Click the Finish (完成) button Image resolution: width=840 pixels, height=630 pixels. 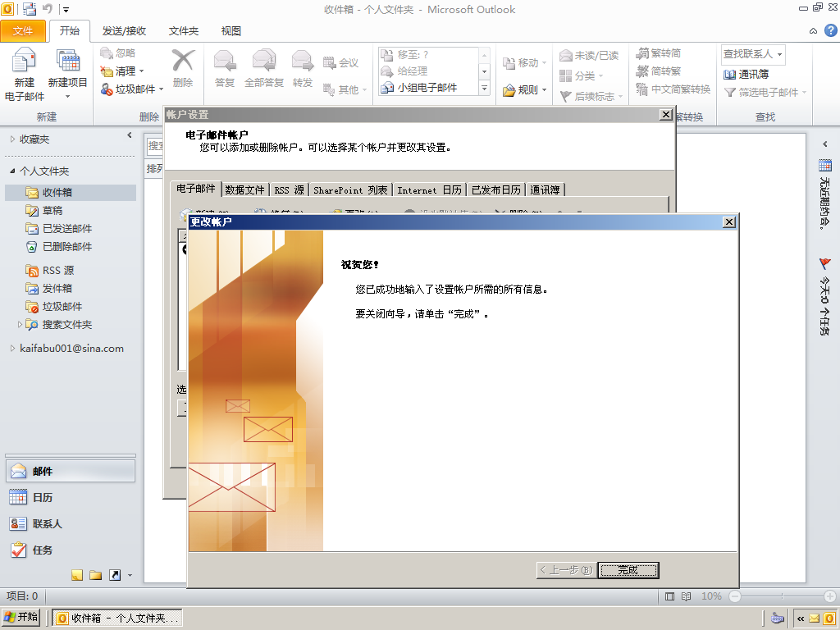tap(628, 570)
